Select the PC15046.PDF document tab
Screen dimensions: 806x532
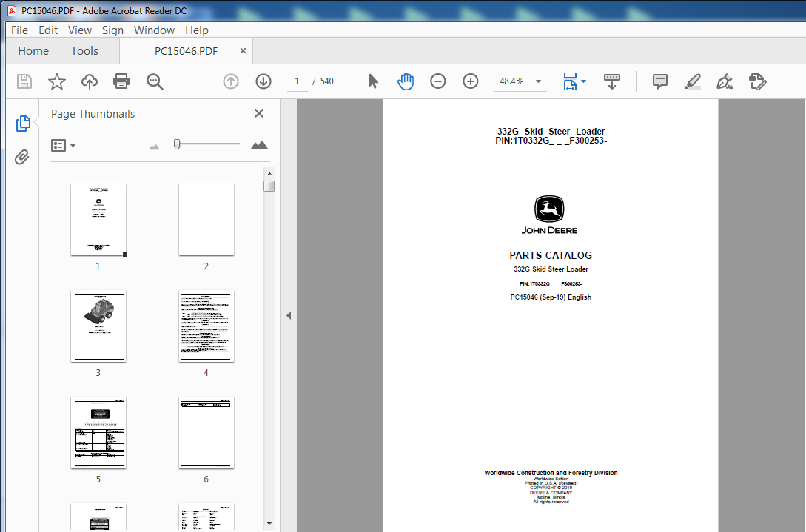[186, 51]
